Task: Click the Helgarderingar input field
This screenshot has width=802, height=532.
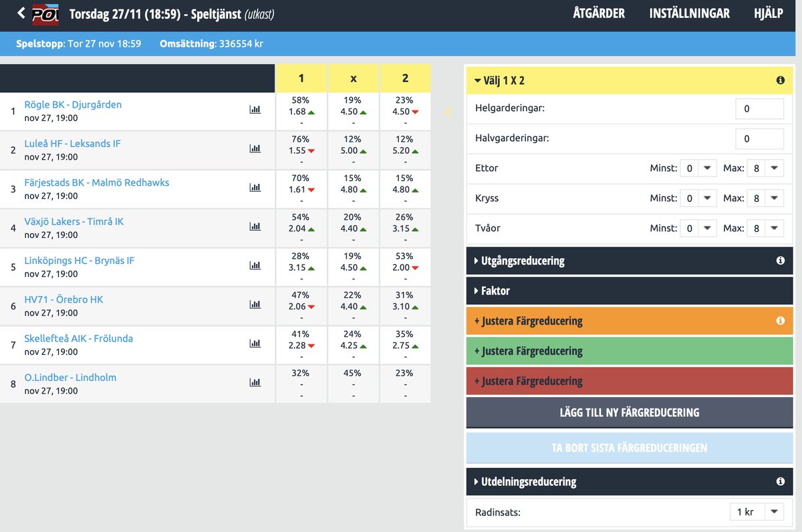Action: 759,108
